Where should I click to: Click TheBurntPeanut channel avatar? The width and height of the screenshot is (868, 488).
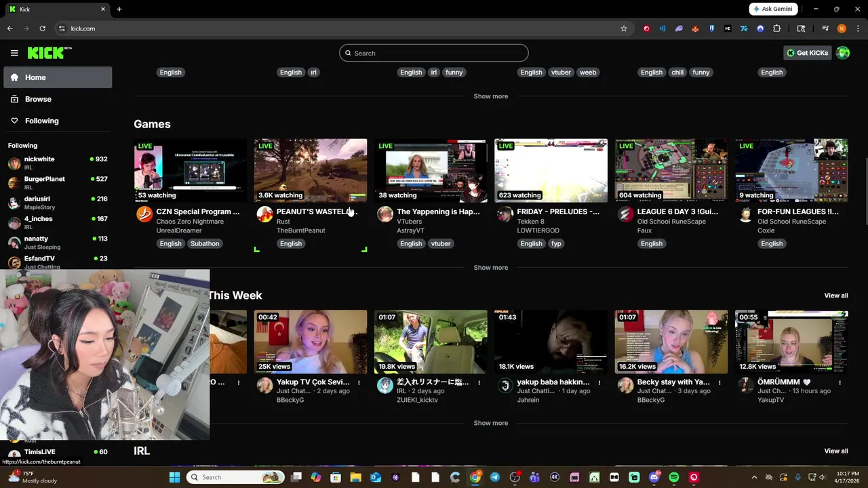coord(264,214)
